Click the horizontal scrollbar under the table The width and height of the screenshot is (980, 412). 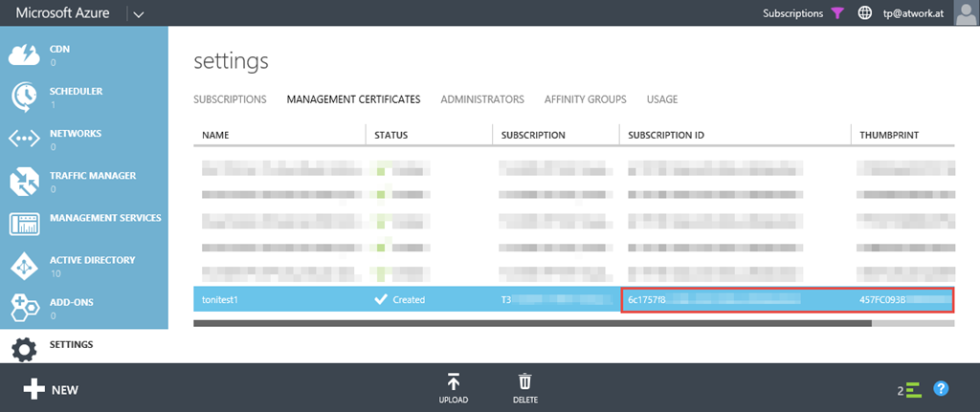[532, 323]
